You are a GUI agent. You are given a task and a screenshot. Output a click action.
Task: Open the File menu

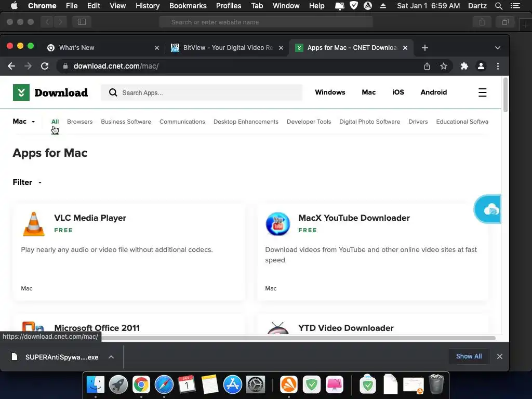(72, 6)
